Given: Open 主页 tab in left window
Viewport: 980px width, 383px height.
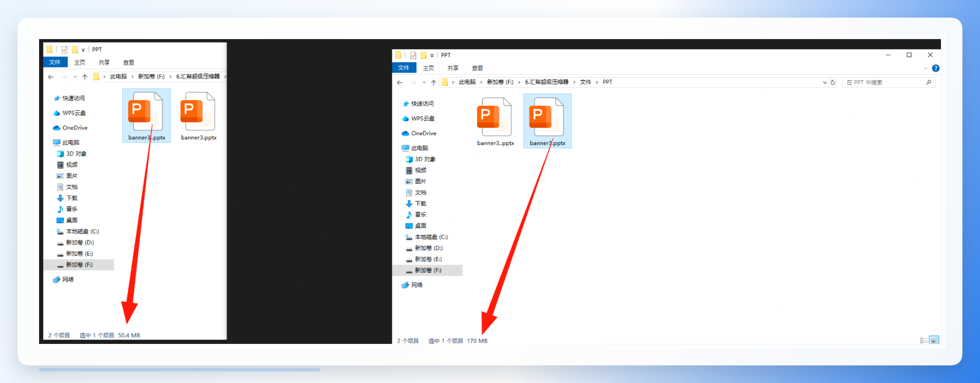Looking at the screenshot, I should [80, 62].
